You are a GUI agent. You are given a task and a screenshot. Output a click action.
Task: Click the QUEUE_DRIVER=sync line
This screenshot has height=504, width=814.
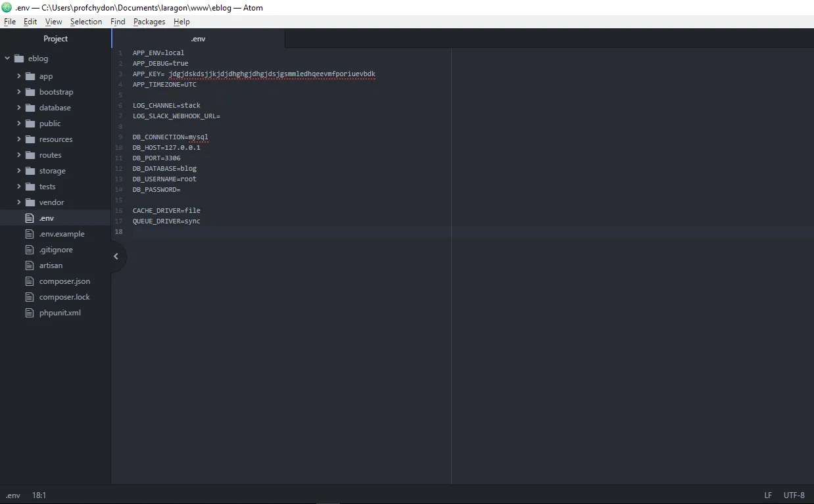tap(166, 221)
